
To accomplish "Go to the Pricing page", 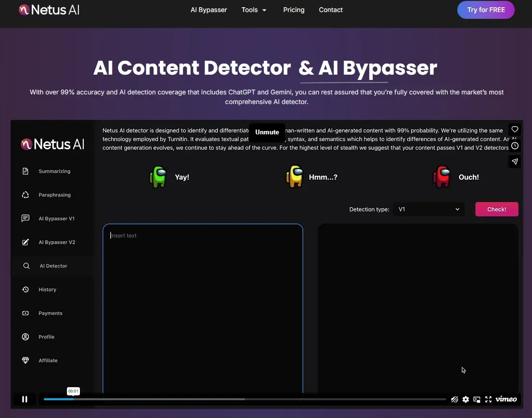I will point(294,10).
